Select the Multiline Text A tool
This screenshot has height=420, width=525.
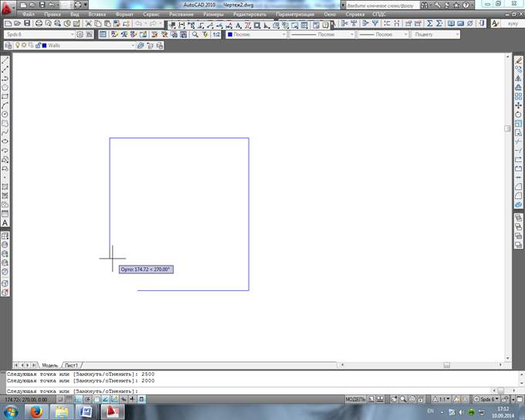[5, 222]
